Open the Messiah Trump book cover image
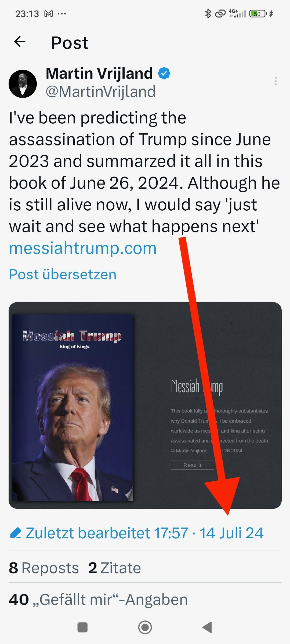Image resolution: width=290 pixels, height=644 pixels. pos(73,407)
